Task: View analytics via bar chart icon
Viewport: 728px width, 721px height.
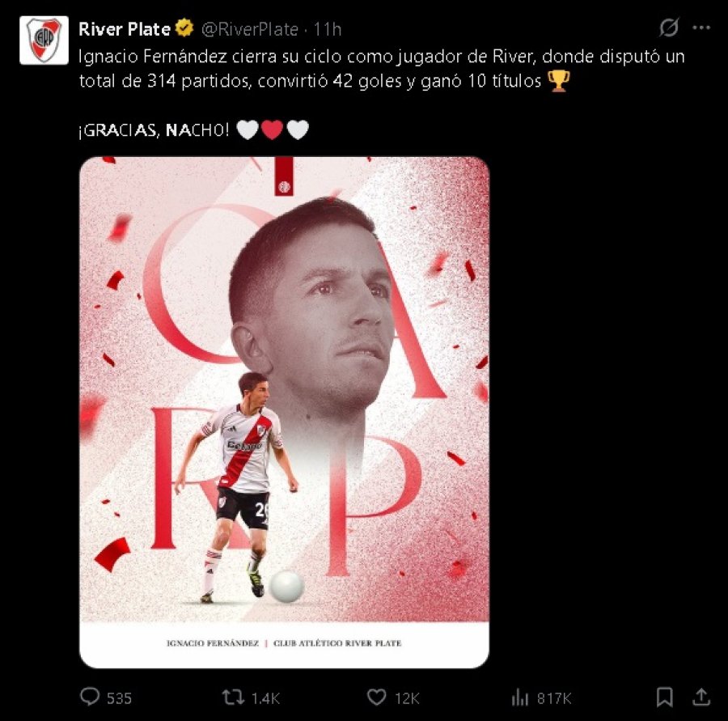Action: point(520,698)
